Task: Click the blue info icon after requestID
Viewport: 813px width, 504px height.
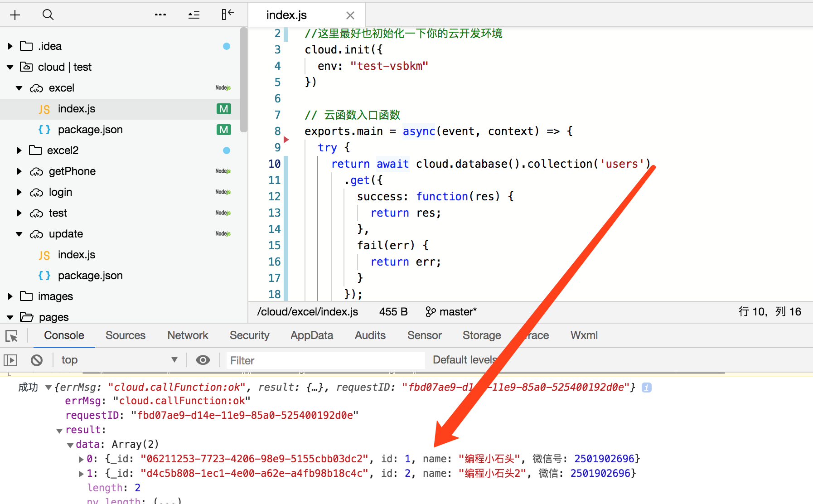Action: pos(647,388)
